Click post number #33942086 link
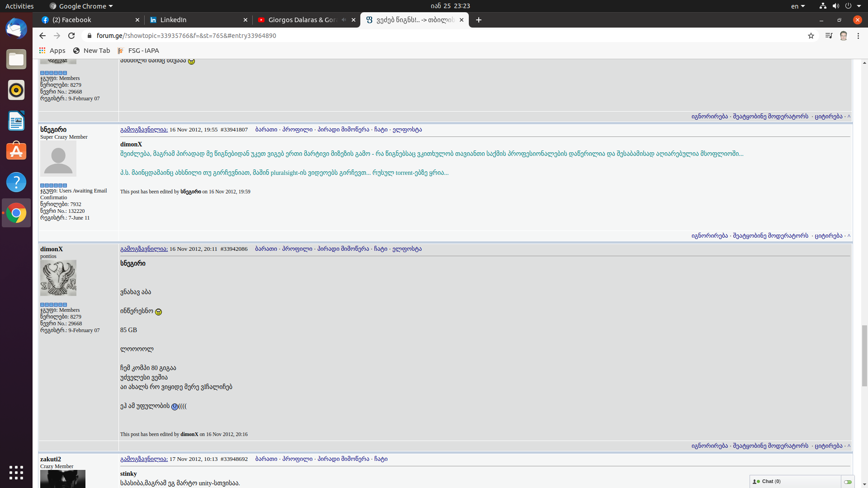Screen dimensions: 868x488 [x=234, y=249]
